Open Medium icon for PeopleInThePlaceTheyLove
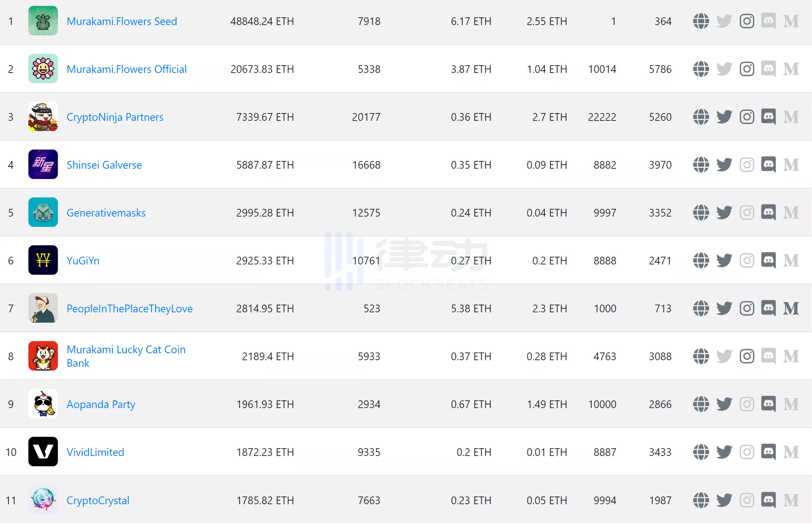Viewport: 812px width, 523px height. (791, 308)
